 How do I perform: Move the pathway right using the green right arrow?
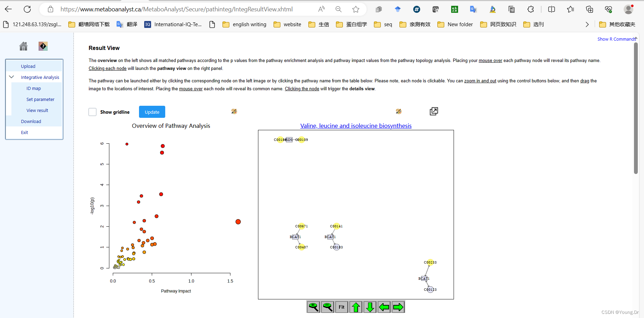[398, 307]
